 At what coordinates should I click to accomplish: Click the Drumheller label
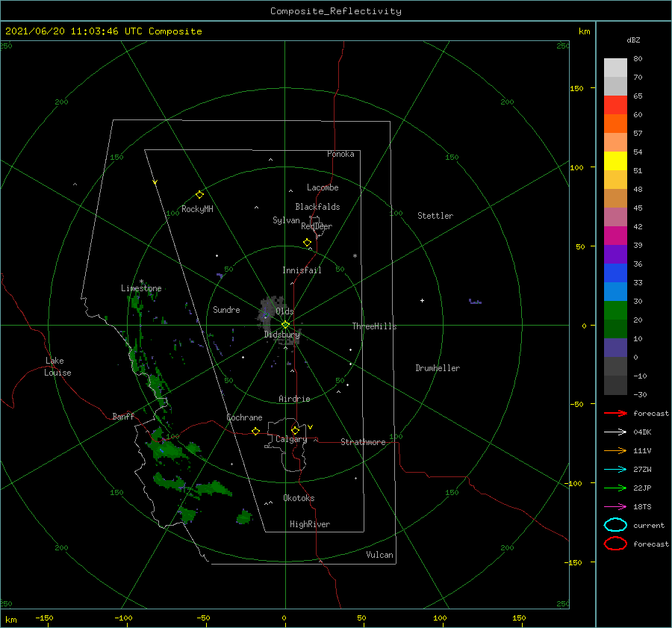pos(438,368)
